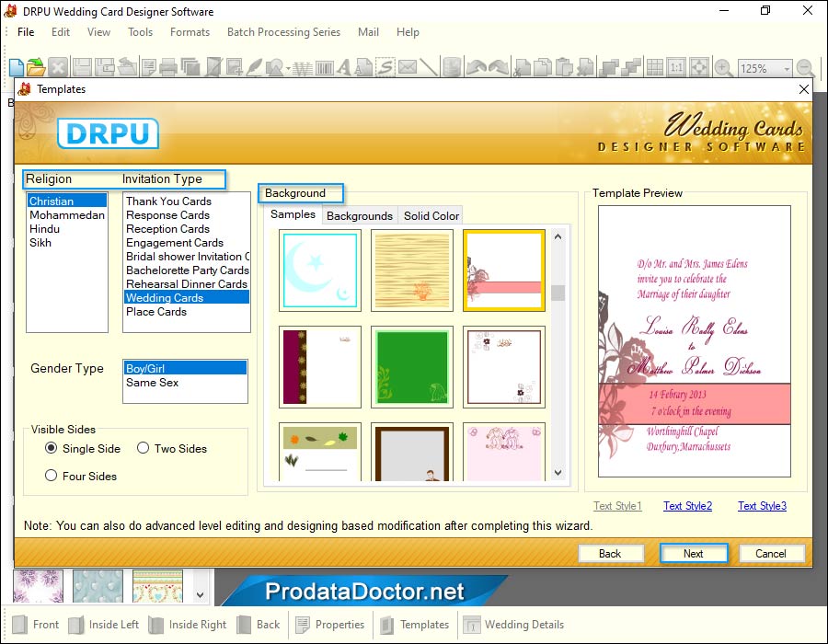This screenshot has width=828, height=644.
Task: Choose the wavy yellow wood background sample
Action: (x=412, y=270)
